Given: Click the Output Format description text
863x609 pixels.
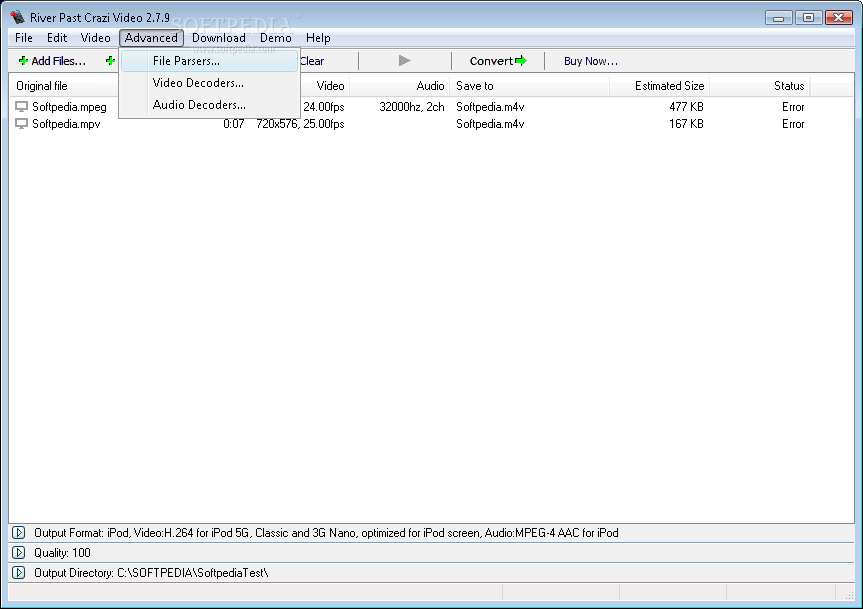Looking at the screenshot, I should tap(326, 533).
